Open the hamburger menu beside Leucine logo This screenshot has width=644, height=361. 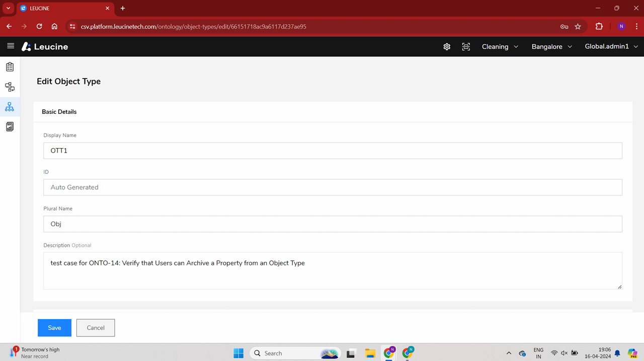tap(10, 46)
